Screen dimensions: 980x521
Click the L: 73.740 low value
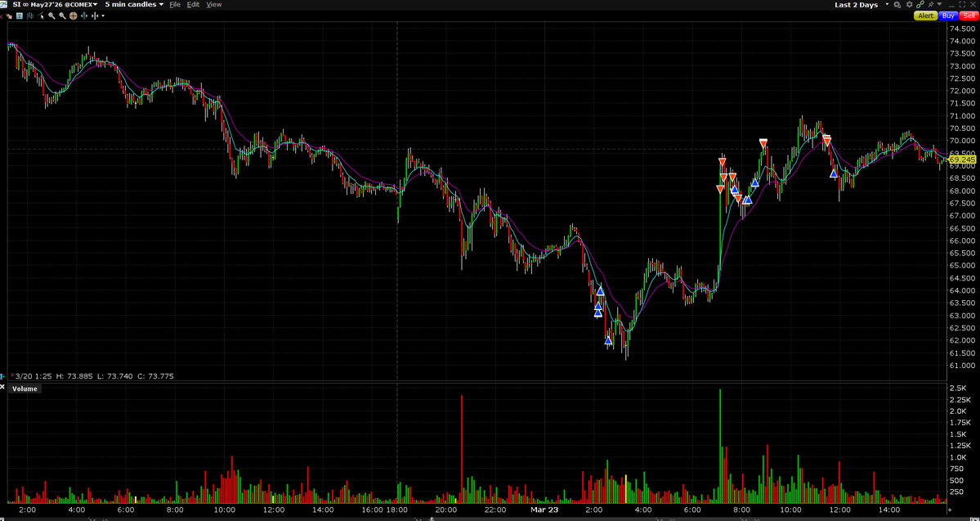[115, 376]
